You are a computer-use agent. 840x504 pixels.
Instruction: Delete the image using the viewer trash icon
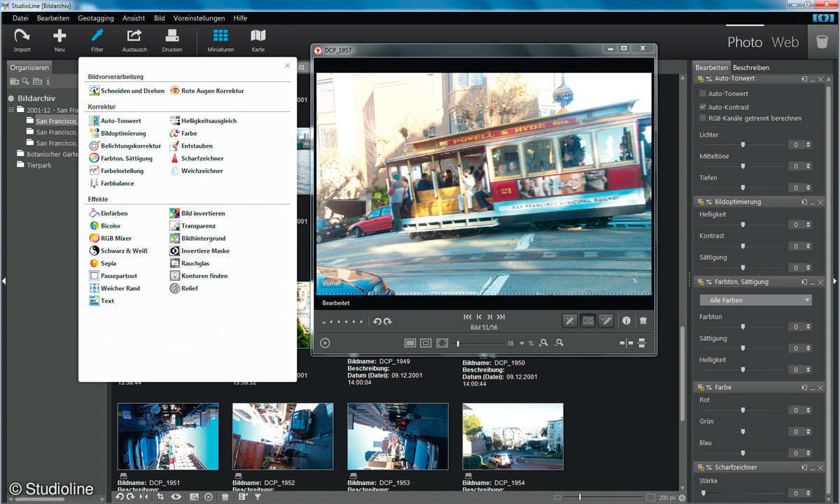click(x=643, y=321)
